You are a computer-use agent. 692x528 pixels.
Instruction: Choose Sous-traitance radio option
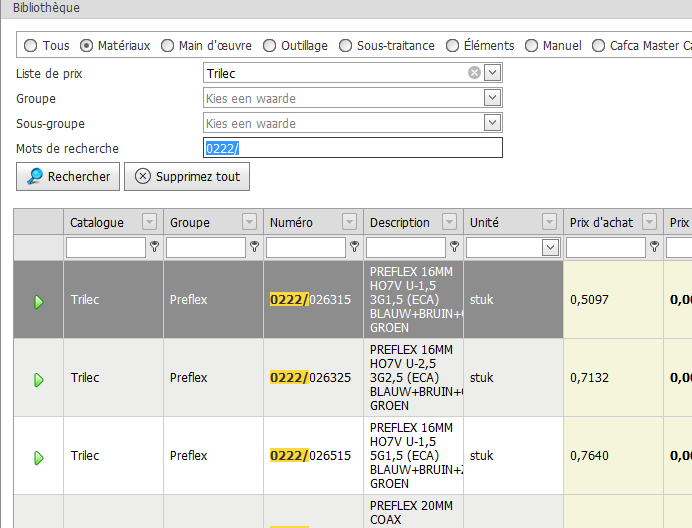(x=345, y=45)
